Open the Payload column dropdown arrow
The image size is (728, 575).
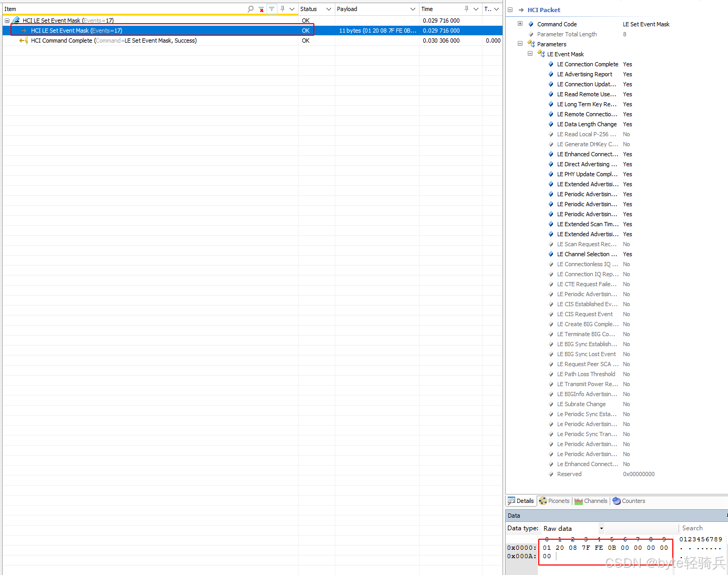click(413, 9)
